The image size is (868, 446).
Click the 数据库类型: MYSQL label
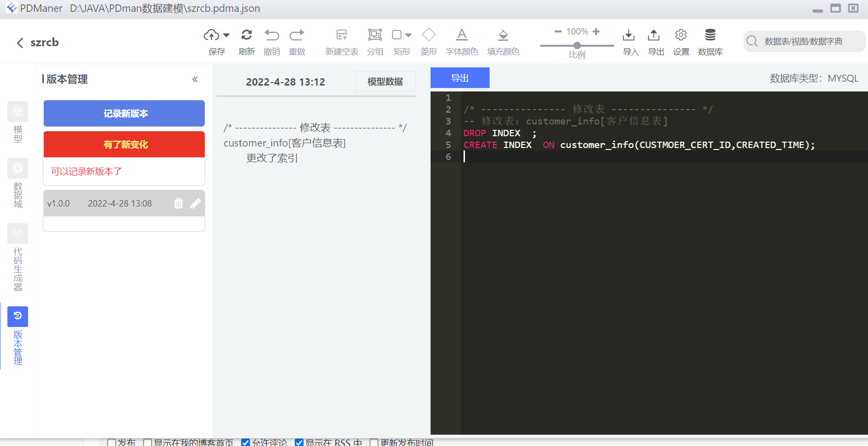[814, 78]
